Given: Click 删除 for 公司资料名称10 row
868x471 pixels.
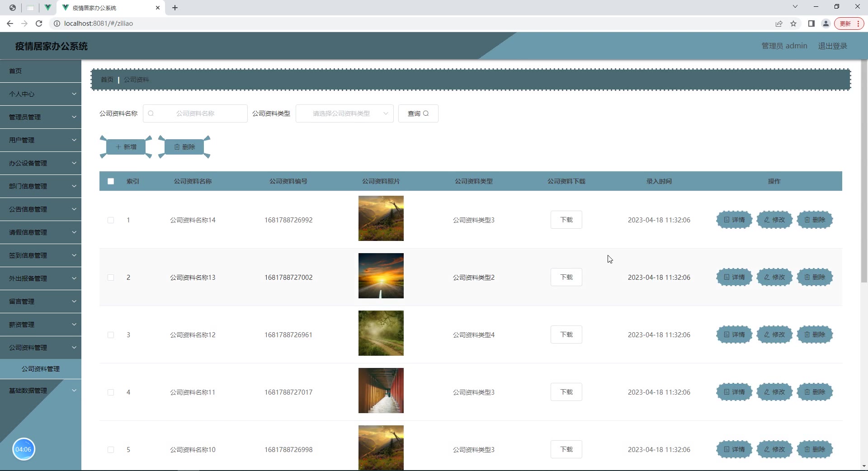Looking at the screenshot, I should click(815, 449).
